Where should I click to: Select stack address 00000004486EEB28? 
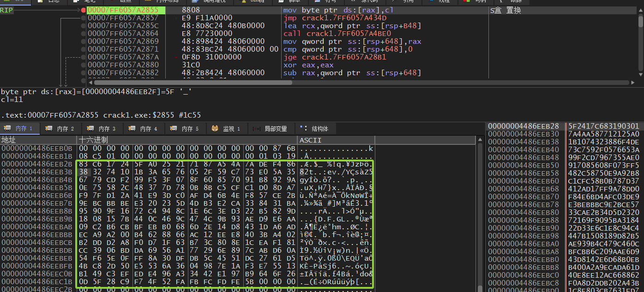[524, 126]
